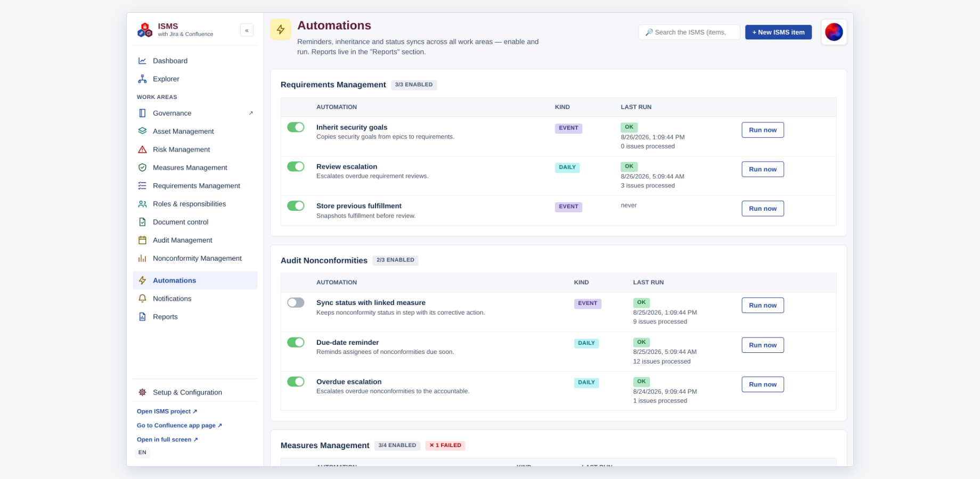Image resolution: width=980 pixels, height=479 pixels.
Task: Go to the Reports section
Action: pyautogui.click(x=195, y=317)
